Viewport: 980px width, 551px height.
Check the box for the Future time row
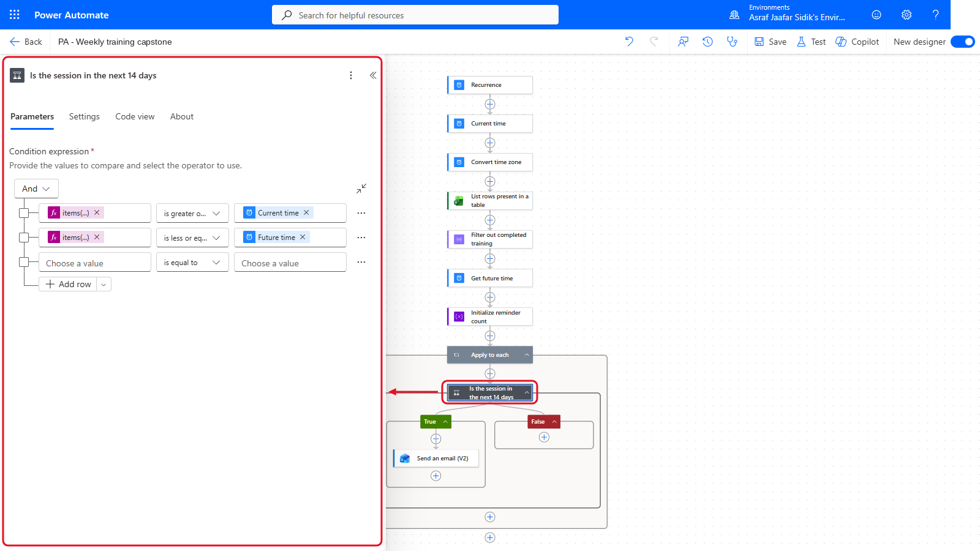(x=24, y=238)
